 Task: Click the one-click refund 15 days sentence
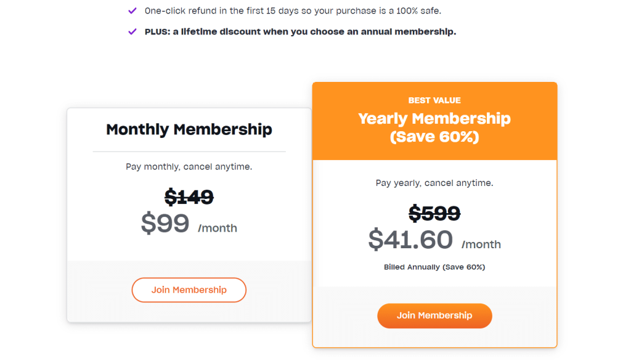(293, 11)
